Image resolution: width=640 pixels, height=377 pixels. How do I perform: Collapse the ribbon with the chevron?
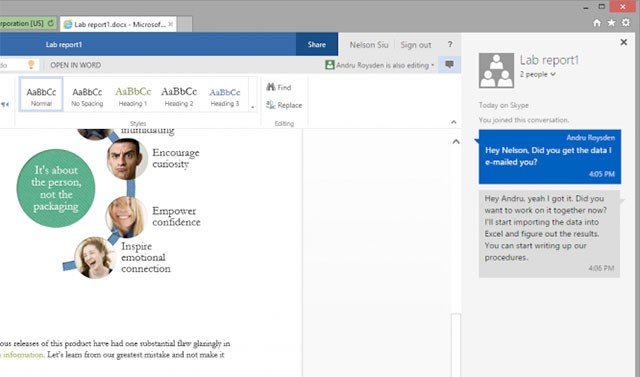(453, 122)
